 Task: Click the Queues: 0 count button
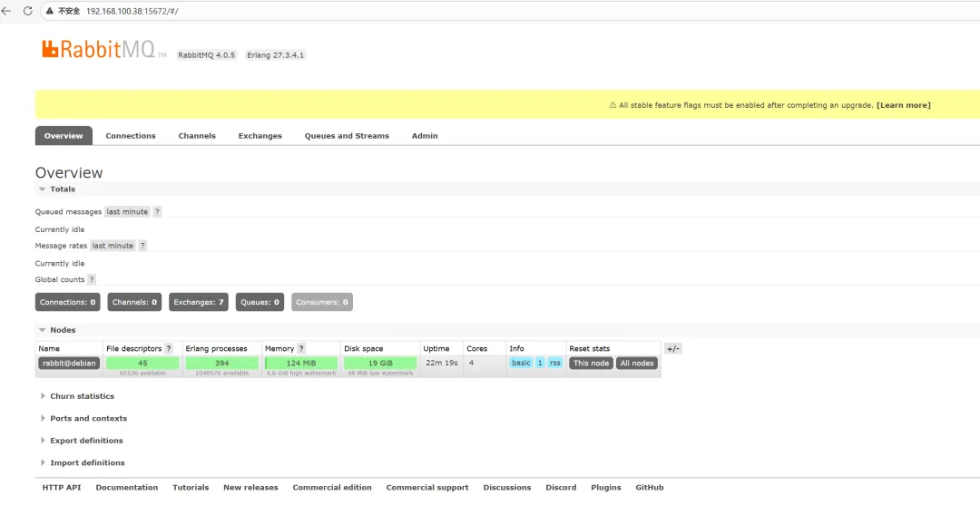click(260, 302)
